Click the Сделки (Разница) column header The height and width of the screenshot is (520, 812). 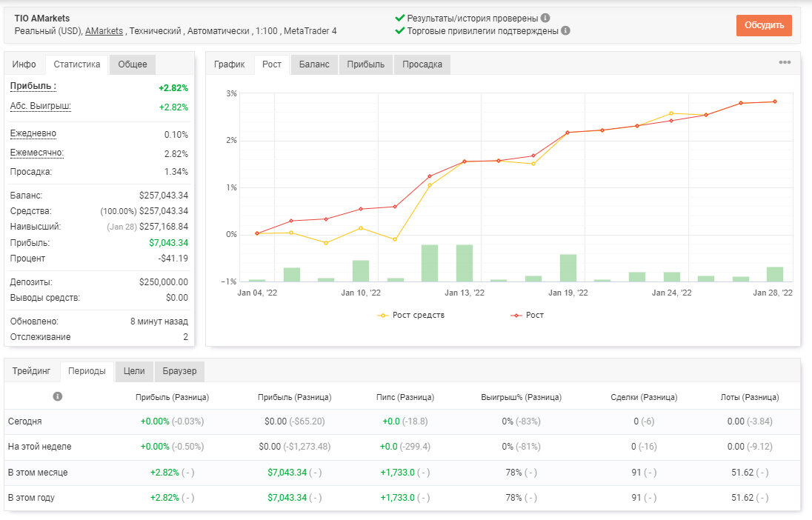[644, 397]
